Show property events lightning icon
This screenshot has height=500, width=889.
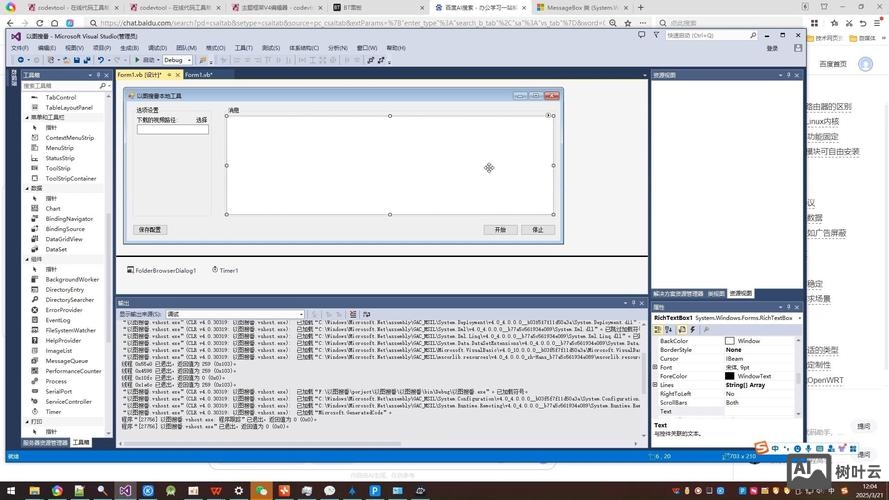(692, 329)
